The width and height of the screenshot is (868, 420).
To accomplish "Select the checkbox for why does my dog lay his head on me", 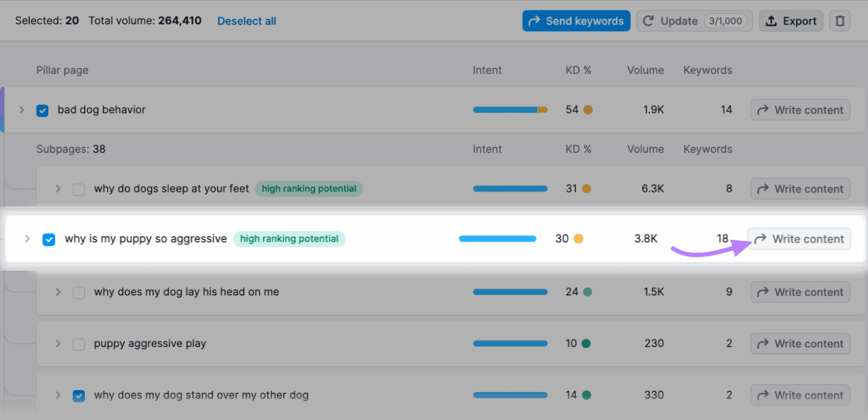I will click(78, 292).
